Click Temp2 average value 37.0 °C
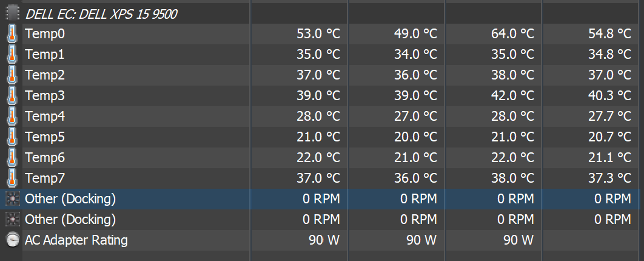The height and width of the screenshot is (261, 644). (x=609, y=75)
